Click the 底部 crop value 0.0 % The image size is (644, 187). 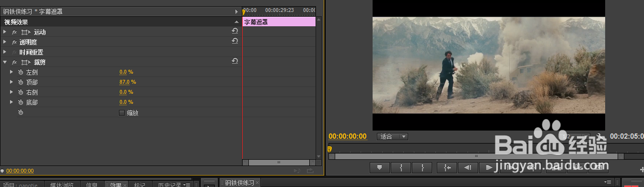pyautogui.click(x=126, y=102)
